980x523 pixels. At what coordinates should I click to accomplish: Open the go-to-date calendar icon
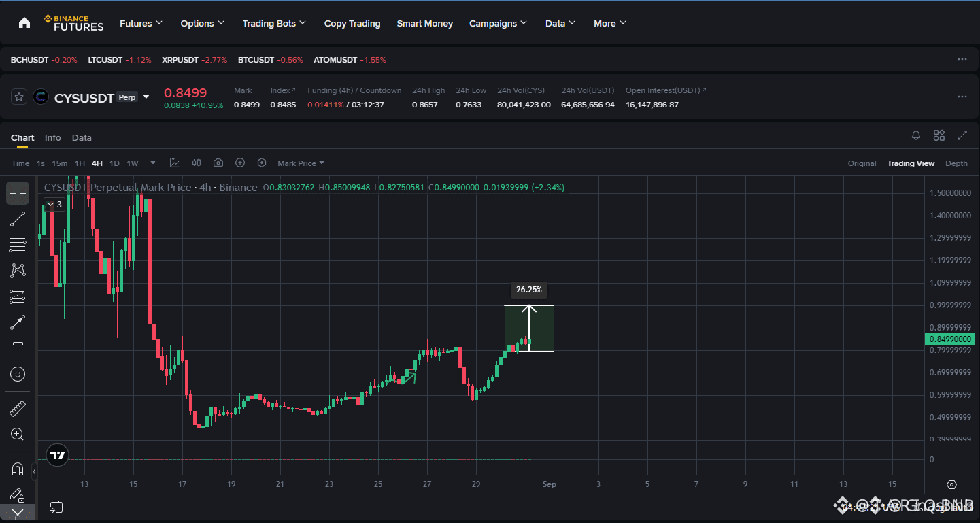[56, 507]
